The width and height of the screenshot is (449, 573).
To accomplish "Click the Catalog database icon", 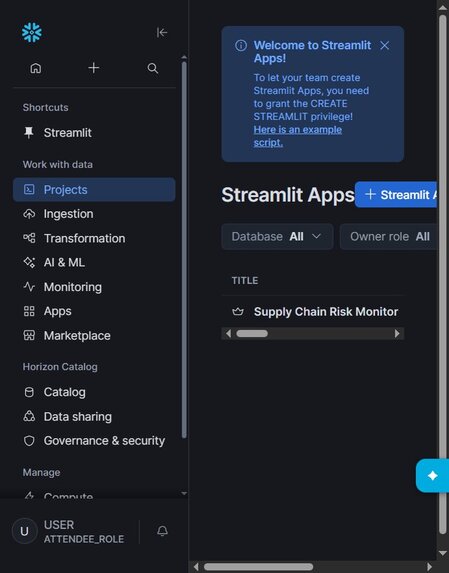I will (x=29, y=392).
